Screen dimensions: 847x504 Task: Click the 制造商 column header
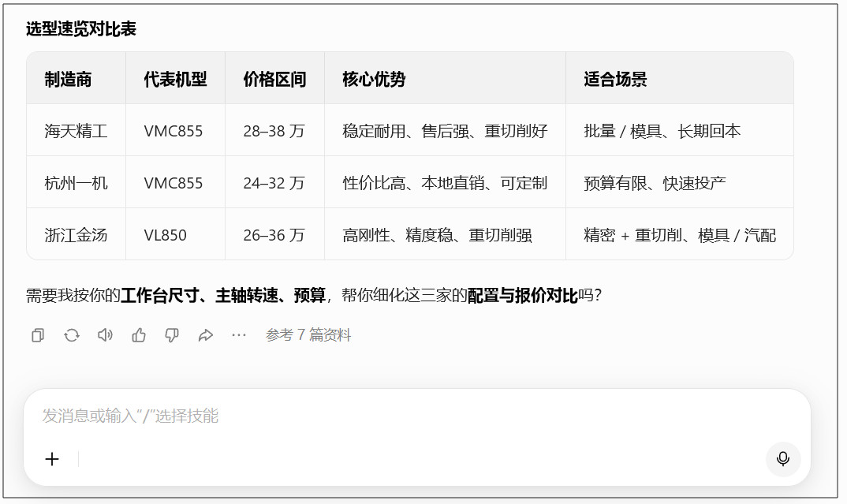tap(69, 79)
